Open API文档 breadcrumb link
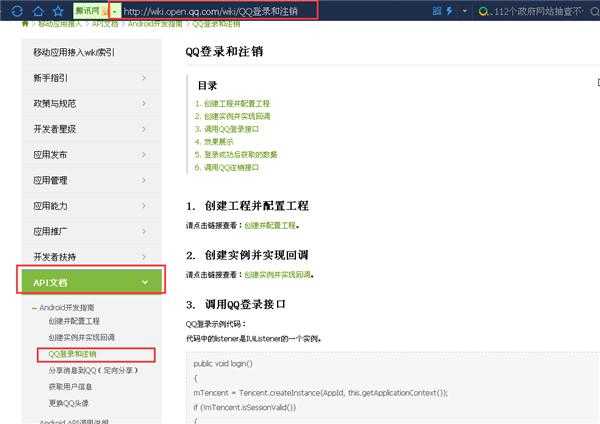 tap(105, 24)
